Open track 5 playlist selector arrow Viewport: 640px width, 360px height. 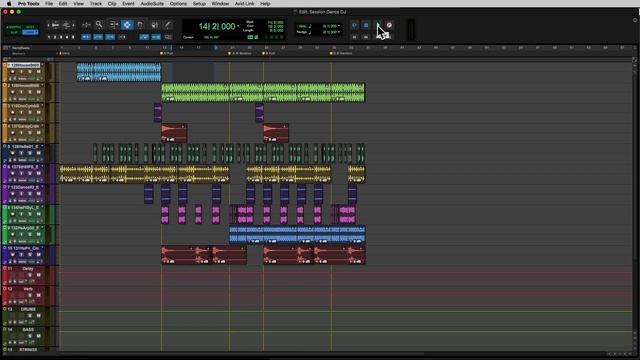click(42, 147)
